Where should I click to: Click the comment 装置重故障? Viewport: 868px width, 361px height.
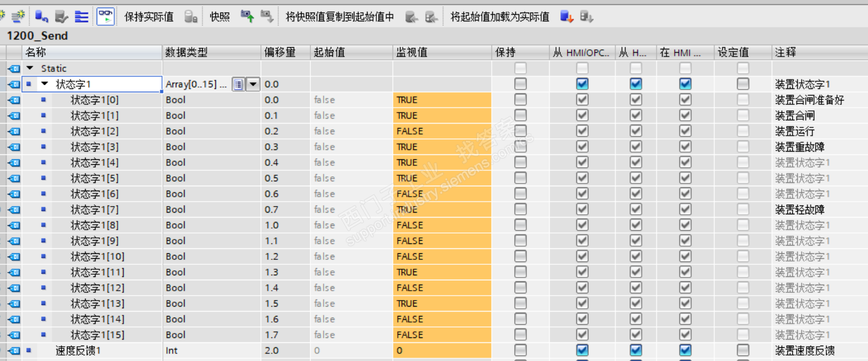[799, 147]
